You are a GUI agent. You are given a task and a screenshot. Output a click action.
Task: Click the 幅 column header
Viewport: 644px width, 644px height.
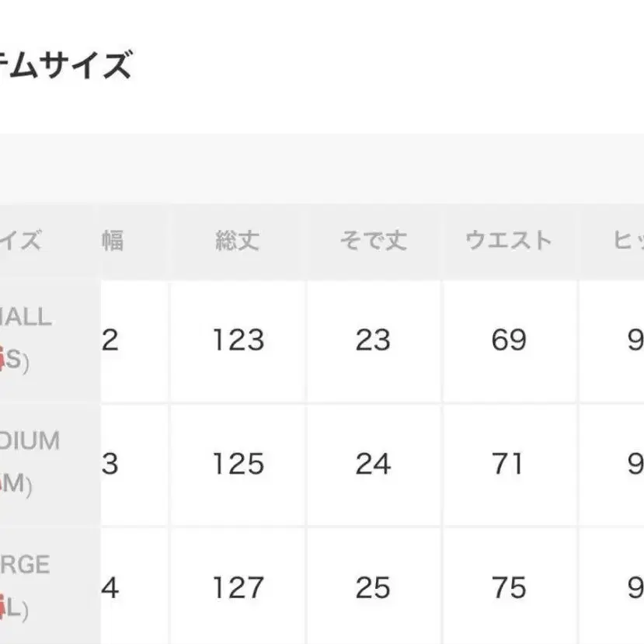tap(112, 241)
